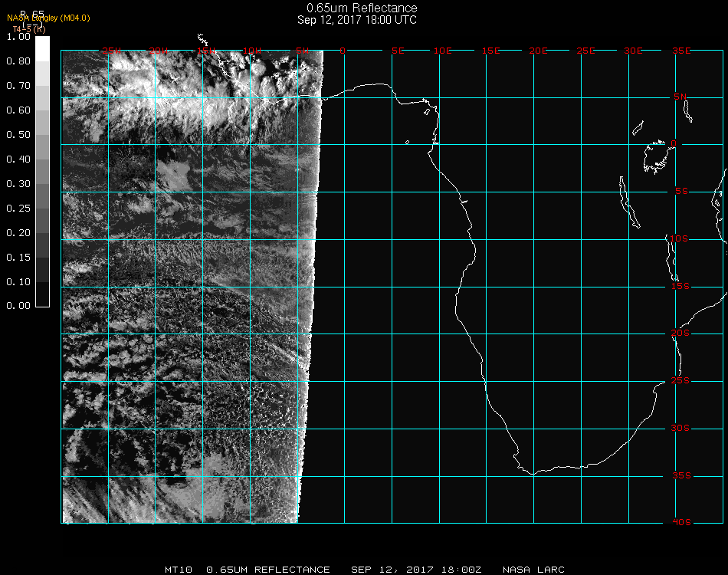Click the '35E' longitude label

pos(681,51)
